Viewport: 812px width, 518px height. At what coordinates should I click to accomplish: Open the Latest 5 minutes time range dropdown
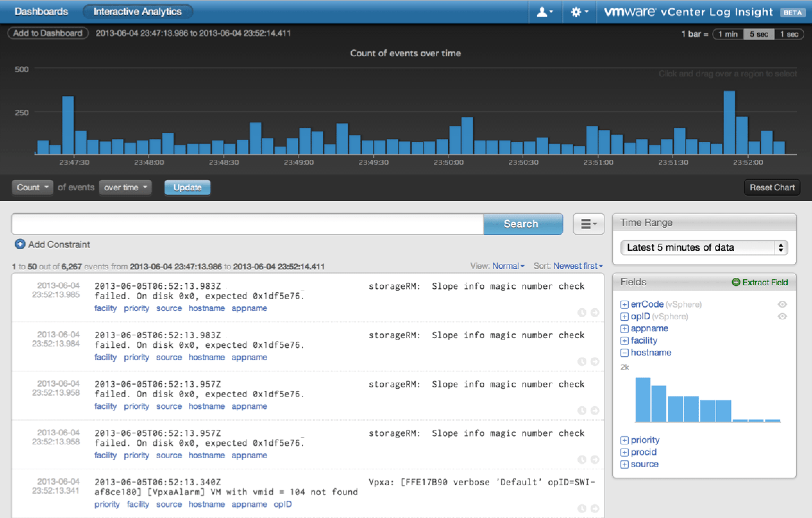(704, 248)
